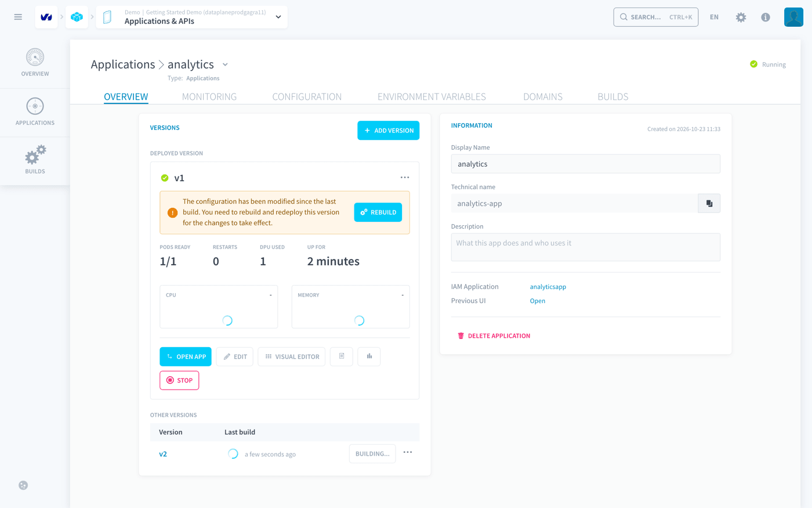Open Builds in the sidebar

(35, 160)
